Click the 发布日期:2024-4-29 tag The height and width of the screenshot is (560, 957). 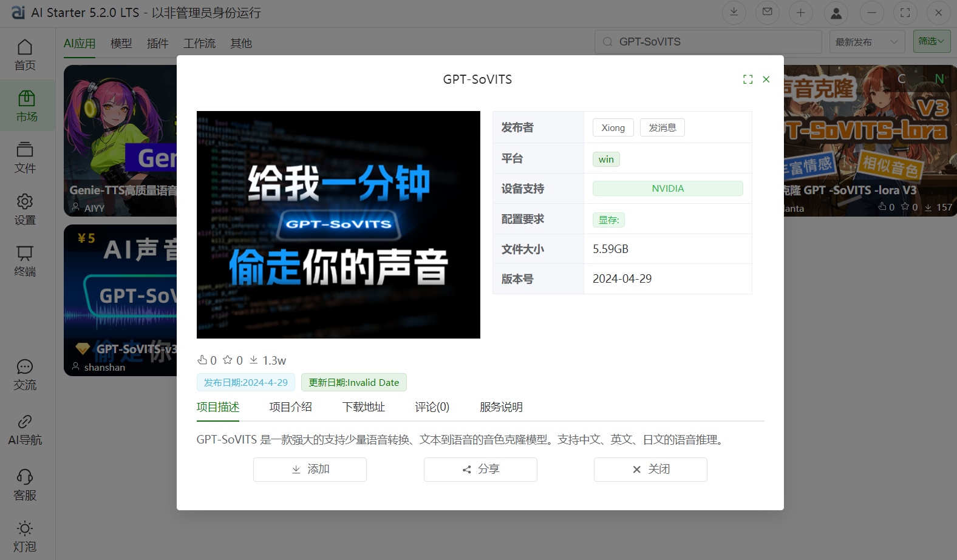tap(246, 382)
